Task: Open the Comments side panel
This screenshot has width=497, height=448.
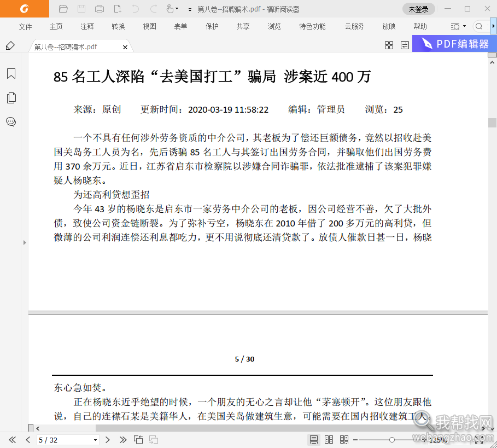Action: pos(11,122)
